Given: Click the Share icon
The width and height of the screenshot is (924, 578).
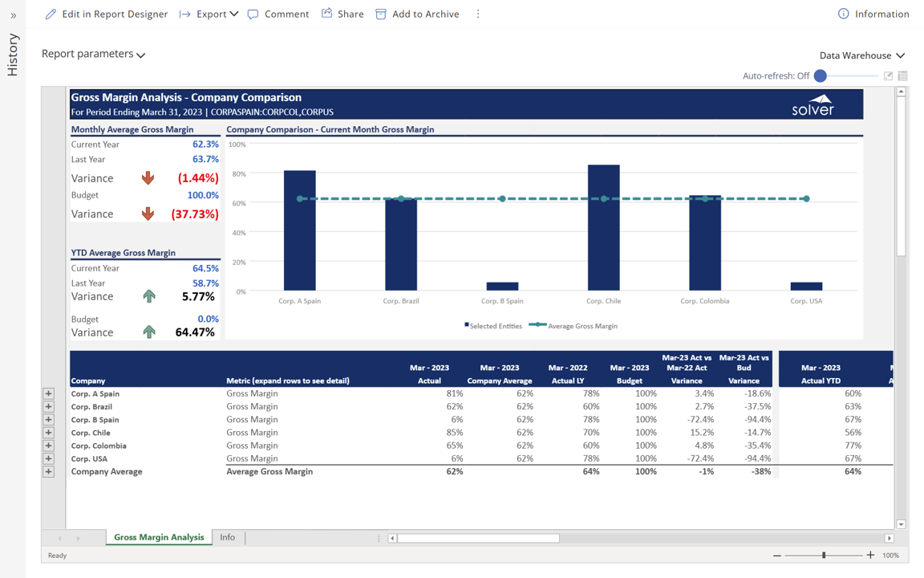Looking at the screenshot, I should tap(327, 14).
